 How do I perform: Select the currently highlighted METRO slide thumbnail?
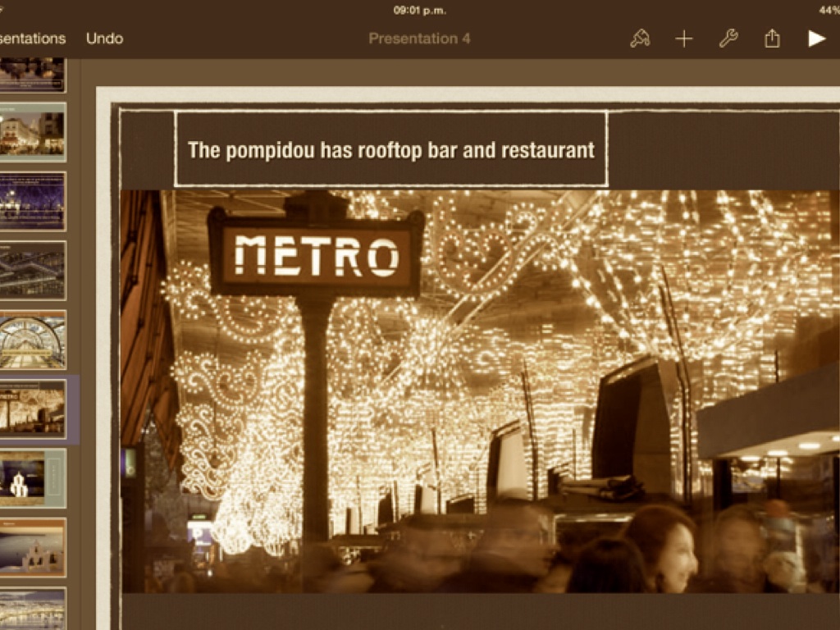[32, 409]
